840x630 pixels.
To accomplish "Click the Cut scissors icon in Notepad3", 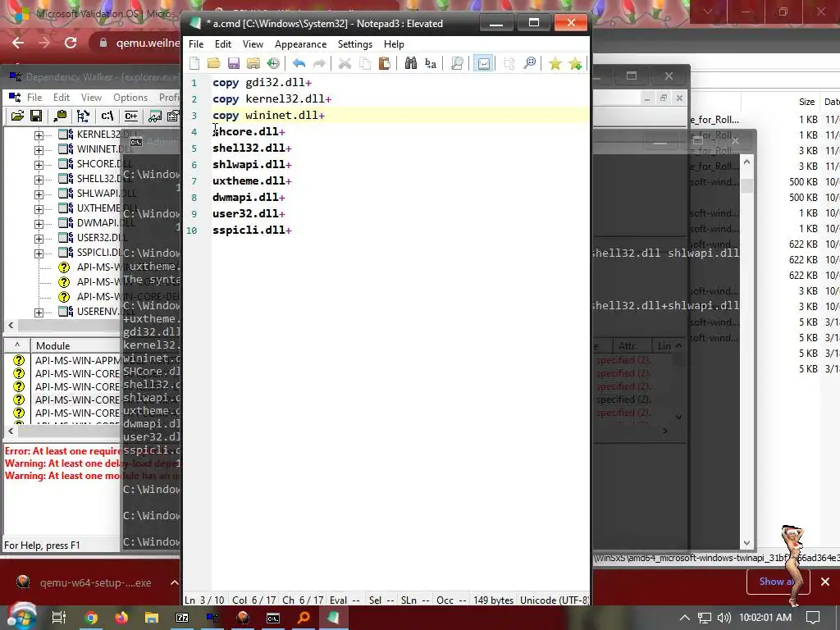I will 345,64.
